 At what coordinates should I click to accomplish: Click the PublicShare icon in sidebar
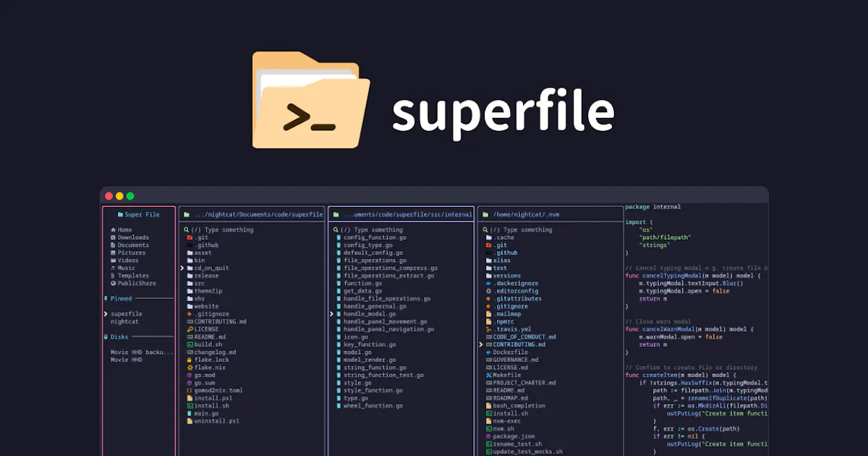114,283
